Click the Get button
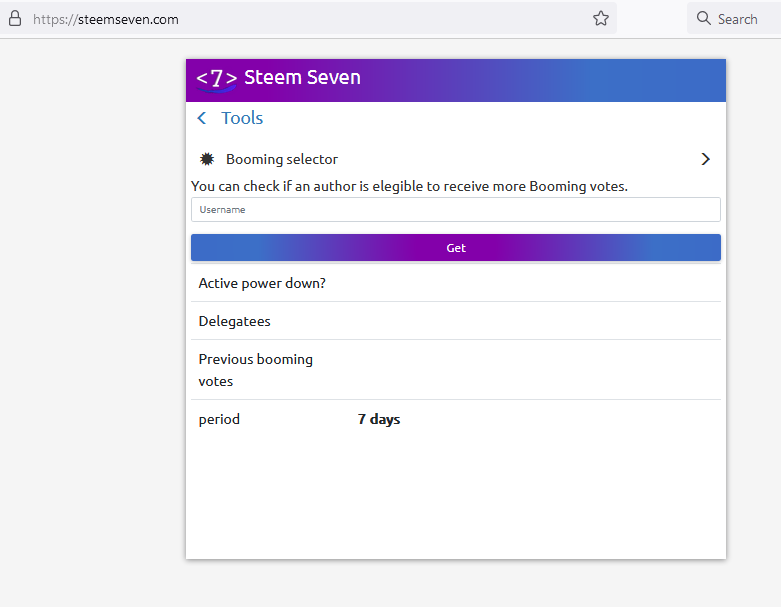 456,247
